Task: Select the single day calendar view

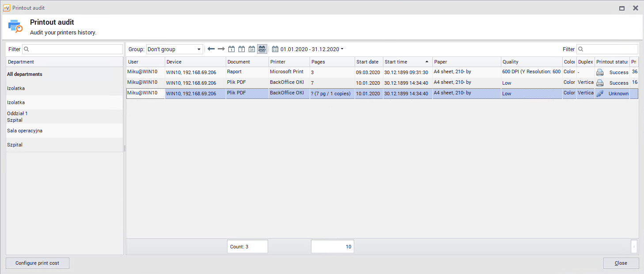Action: tap(231, 49)
